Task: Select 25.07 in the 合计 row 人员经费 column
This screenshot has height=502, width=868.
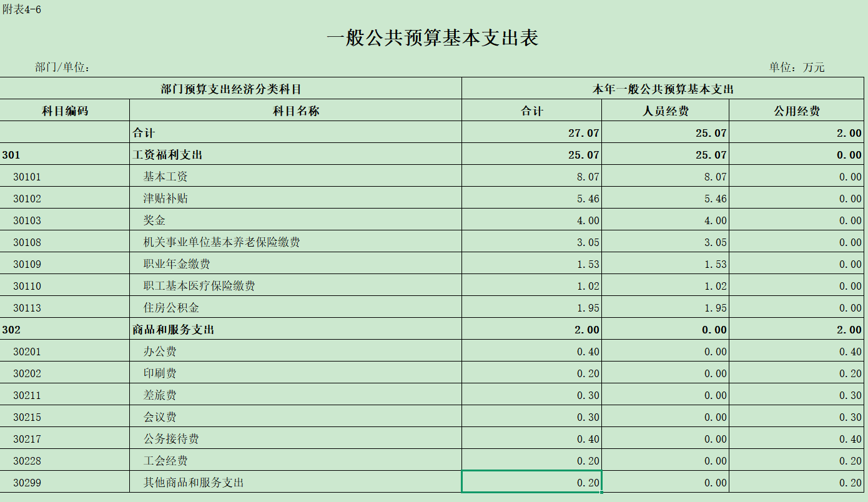Action: tap(666, 132)
